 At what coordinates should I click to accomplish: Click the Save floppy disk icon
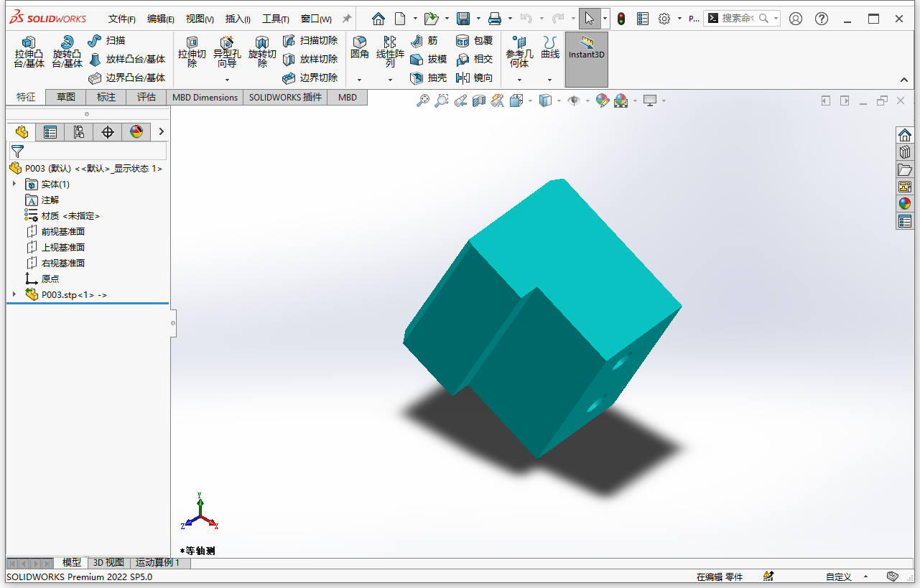click(463, 19)
